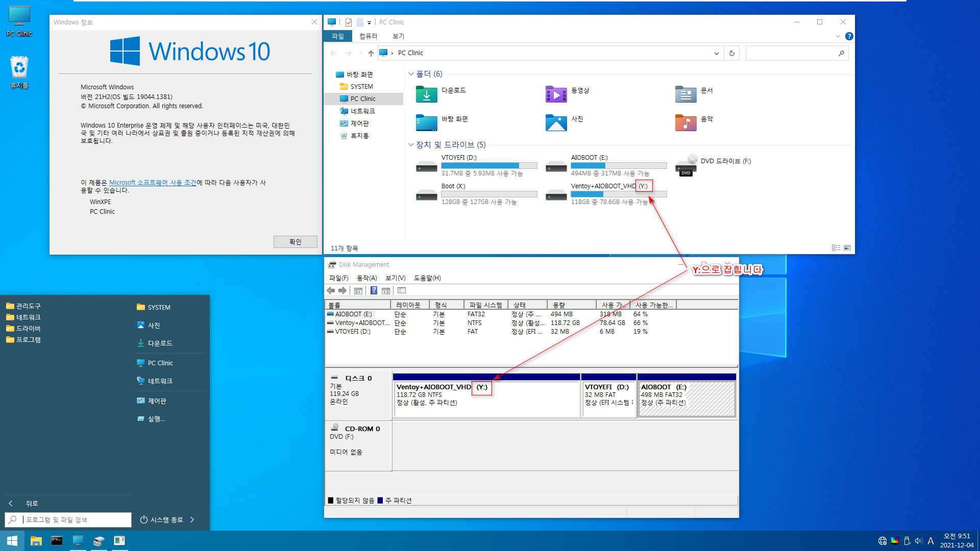This screenshot has width=980, height=551.
Task: Select Ventoy+AIOBOOT_VHD partition in disk map
Action: point(487,398)
